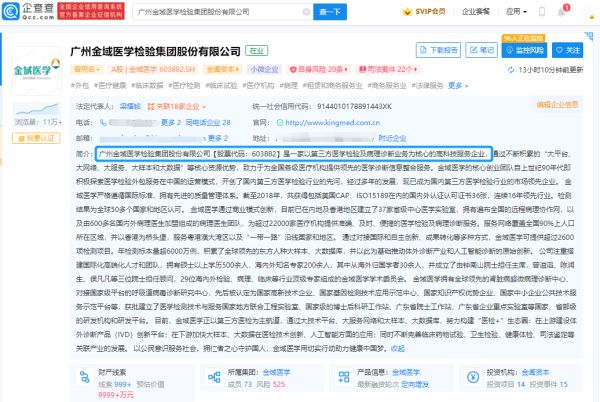Click 成员 73 count
The width and height of the screenshot is (600, 402).
tap(240, 384)
